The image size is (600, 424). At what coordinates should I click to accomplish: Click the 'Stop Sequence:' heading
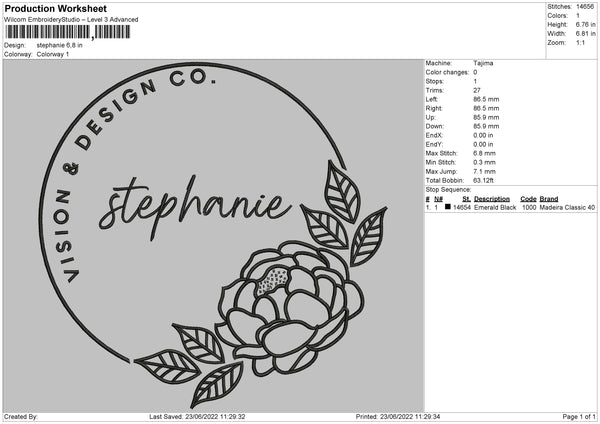448,190
